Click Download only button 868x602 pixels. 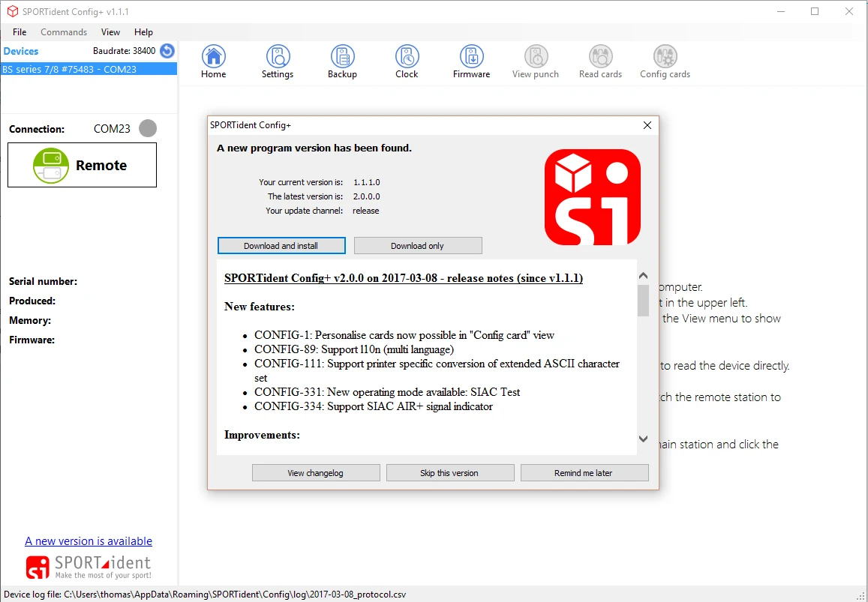(418, 246)
